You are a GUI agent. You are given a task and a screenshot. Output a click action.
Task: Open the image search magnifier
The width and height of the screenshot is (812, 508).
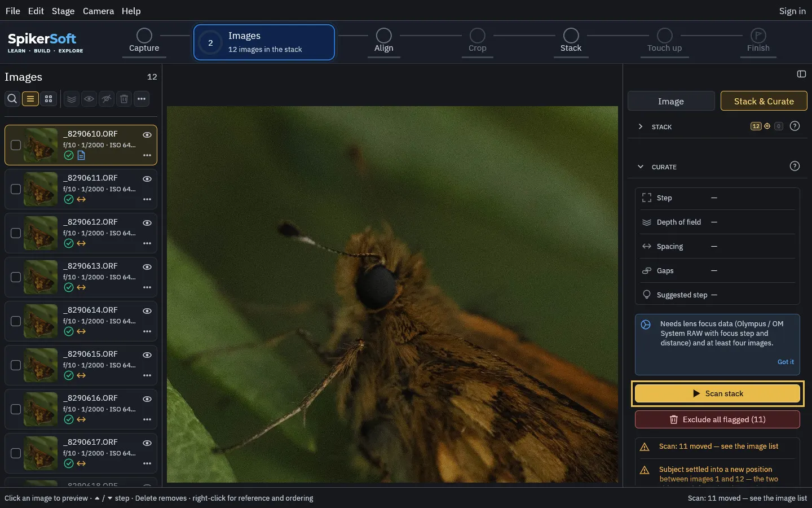[x=12, y=99]
